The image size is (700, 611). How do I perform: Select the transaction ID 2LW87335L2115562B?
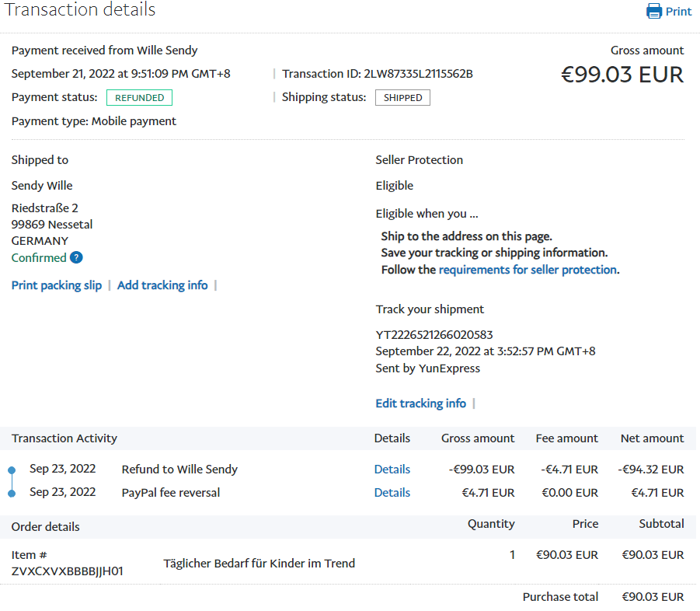418,74
